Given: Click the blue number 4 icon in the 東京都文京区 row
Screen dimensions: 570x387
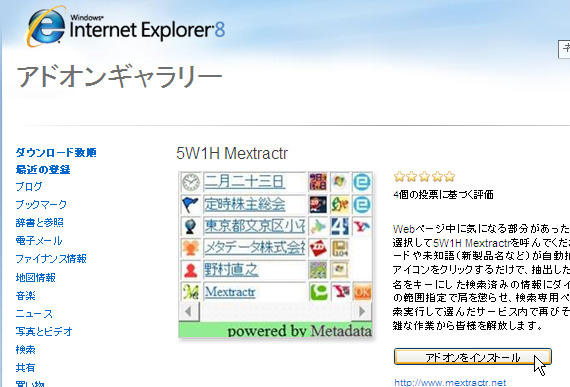Looking at the screenshot, I should click(340, 226).
